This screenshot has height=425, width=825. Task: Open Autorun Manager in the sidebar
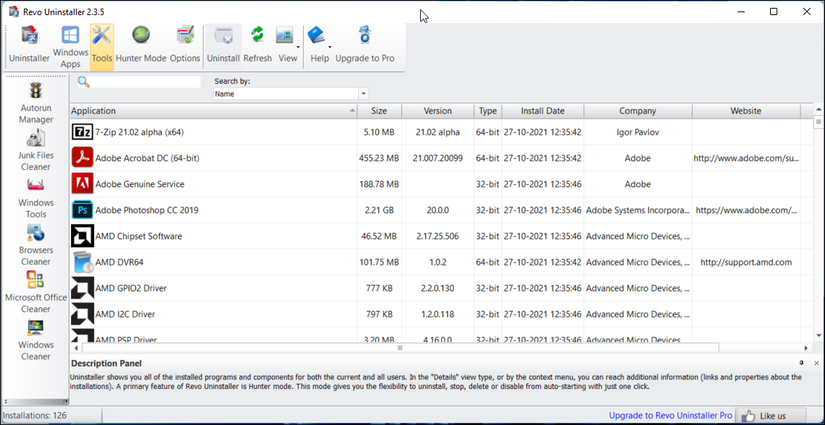[x=36, y=101]
